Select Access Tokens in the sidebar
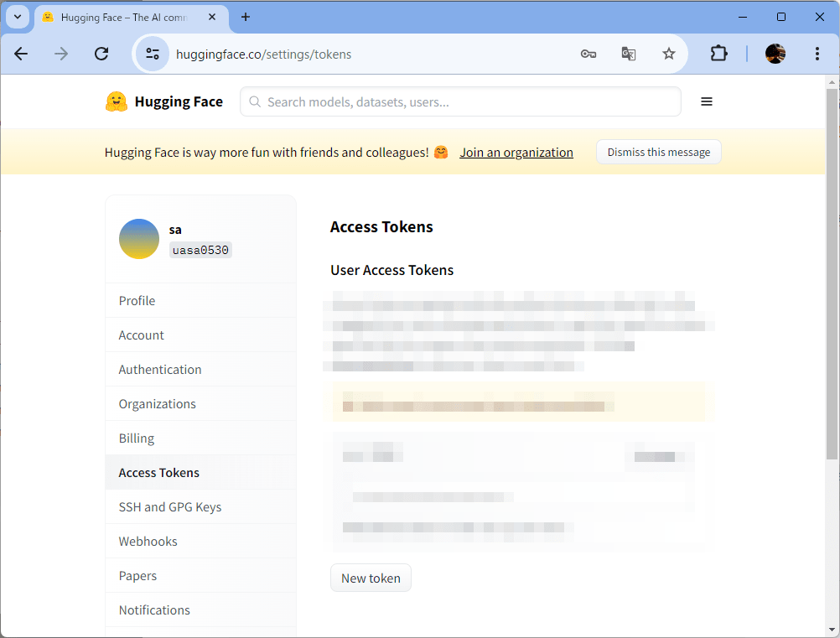 (200, 473)
